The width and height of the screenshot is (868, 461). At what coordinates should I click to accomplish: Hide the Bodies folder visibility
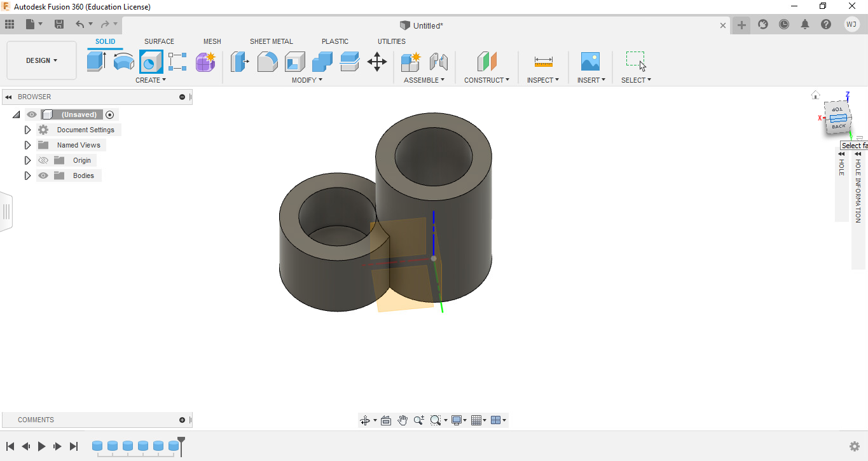[43, 175]
